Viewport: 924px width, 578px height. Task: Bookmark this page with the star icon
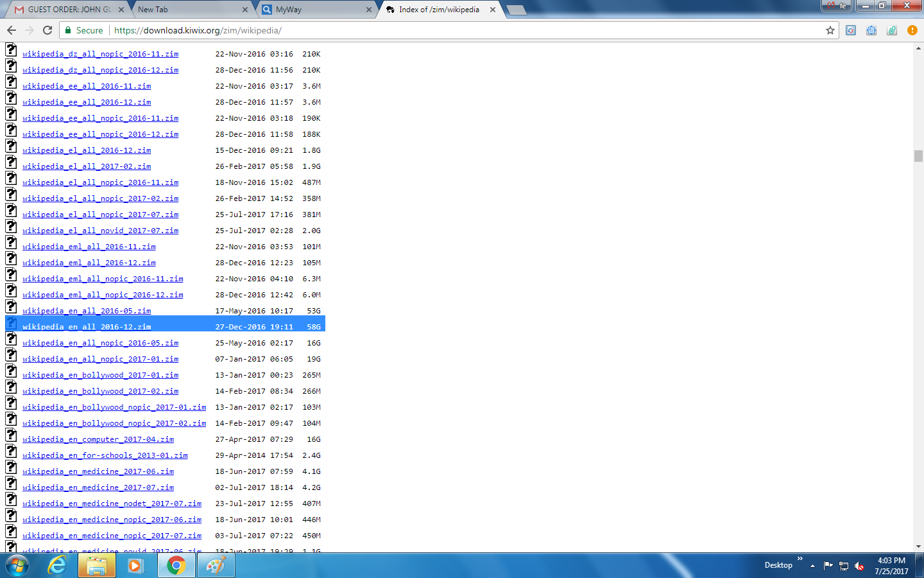(x=830, y=30)
